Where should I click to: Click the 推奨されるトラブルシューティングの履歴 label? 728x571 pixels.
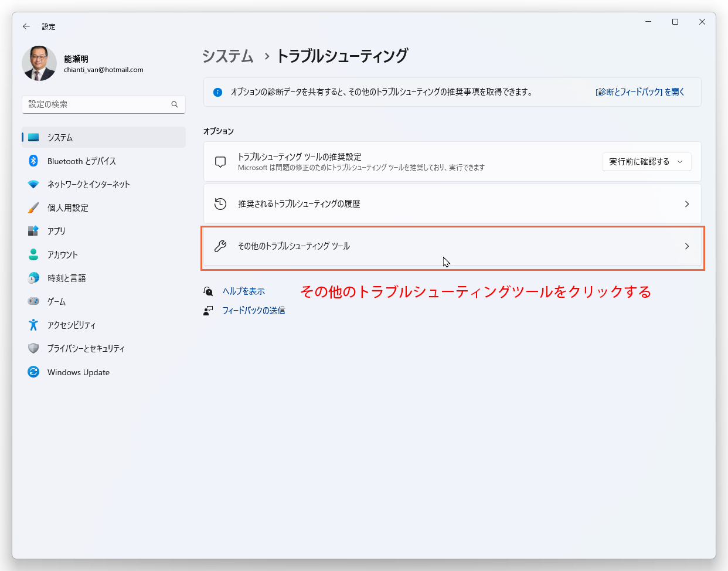tap(299, 204)
